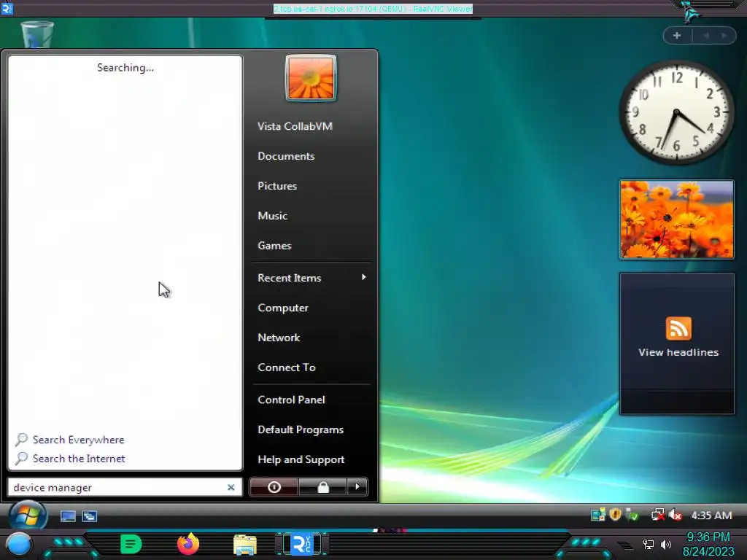Launch Firefox from host taskbar
Image resolution: width=747 pixels, height=560 pixels.
(x=188, y=544)
